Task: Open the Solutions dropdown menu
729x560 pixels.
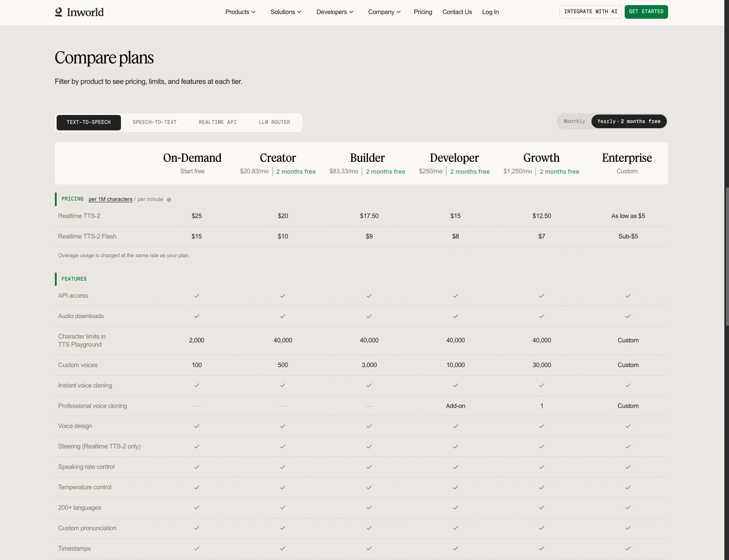Action: (x=286, y=12)
